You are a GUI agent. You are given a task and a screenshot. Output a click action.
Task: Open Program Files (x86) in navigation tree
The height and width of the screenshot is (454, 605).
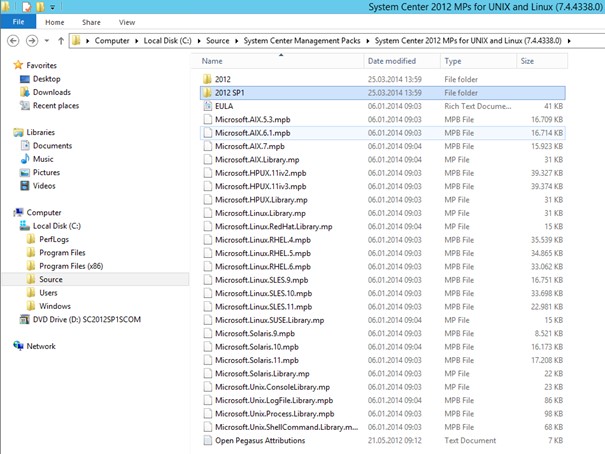[65, 266]
